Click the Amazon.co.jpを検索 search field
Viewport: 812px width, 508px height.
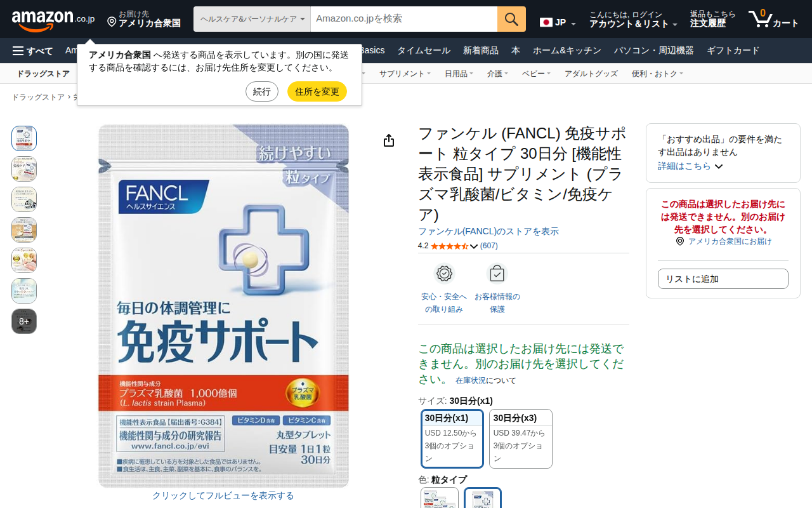[x=404, y=19]
